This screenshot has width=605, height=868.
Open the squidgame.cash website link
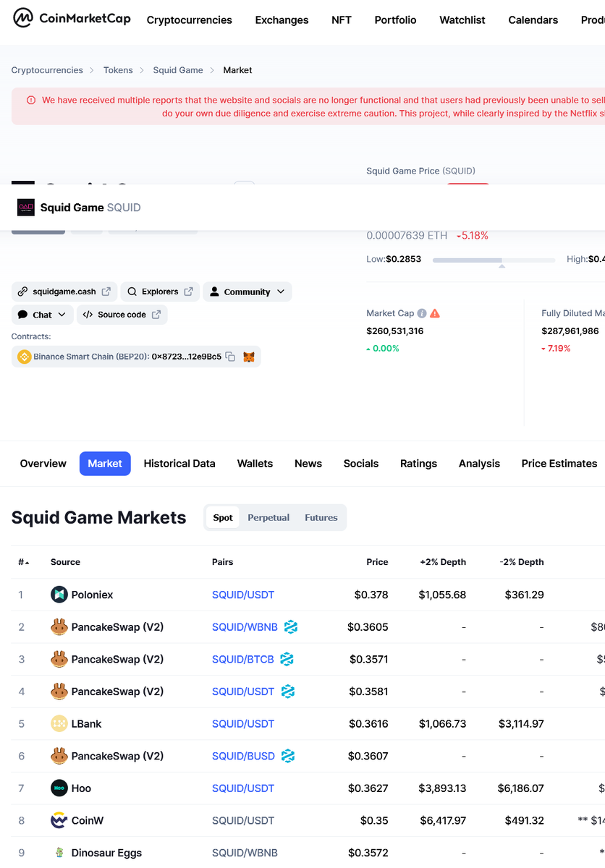click(x=64, y=292)
